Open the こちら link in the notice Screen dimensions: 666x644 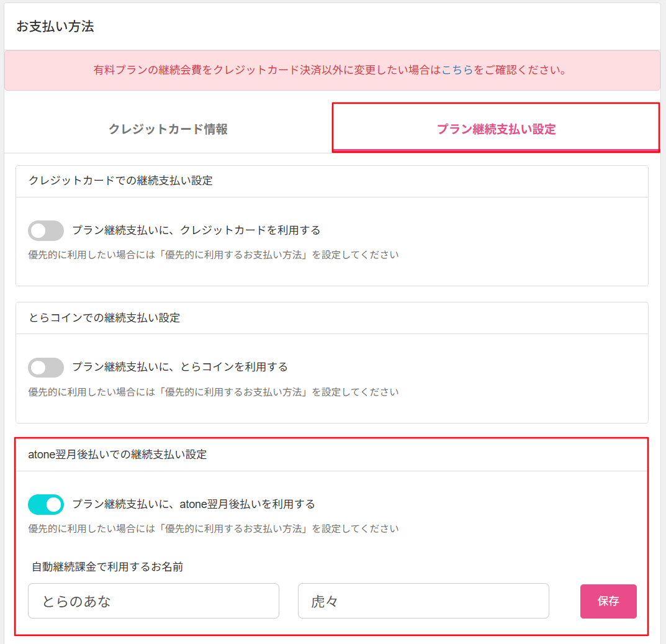tap(457, 70)
